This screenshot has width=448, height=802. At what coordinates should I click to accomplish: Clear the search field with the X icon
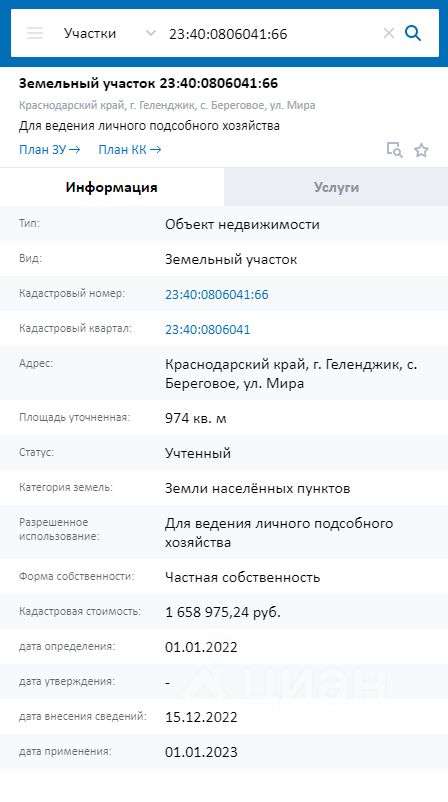pos(389,33)
